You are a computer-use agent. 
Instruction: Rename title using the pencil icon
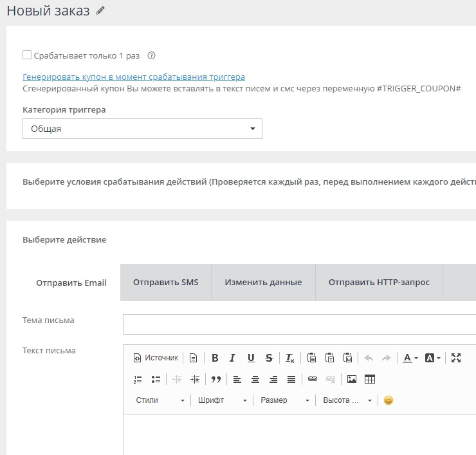[100, 11]
